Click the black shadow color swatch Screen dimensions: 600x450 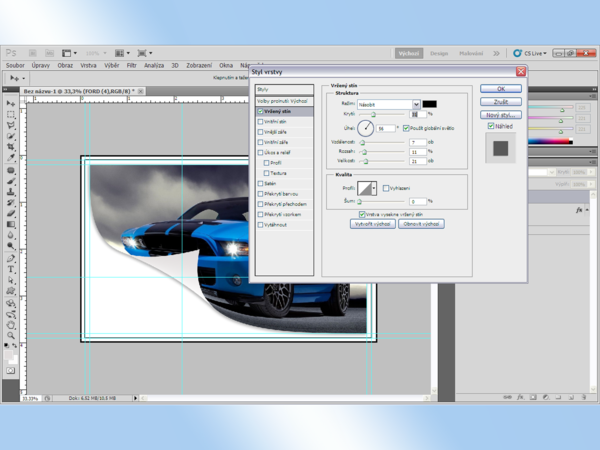coord(429,104)
